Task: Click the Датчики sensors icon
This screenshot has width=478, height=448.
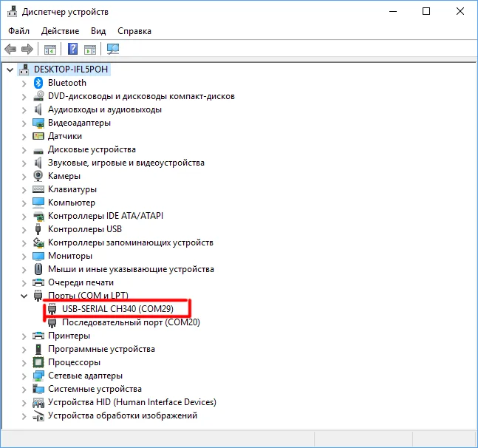Action: pos(38,136)
